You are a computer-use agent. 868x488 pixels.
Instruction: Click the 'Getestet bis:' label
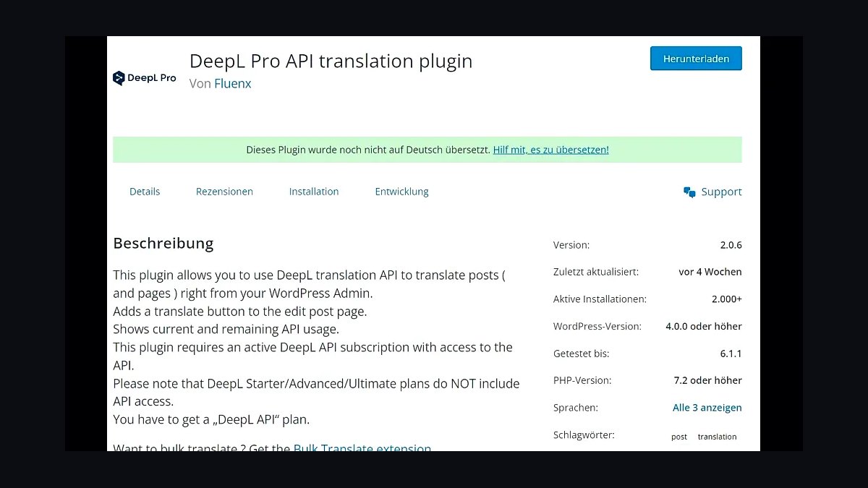tap(582, 354)
